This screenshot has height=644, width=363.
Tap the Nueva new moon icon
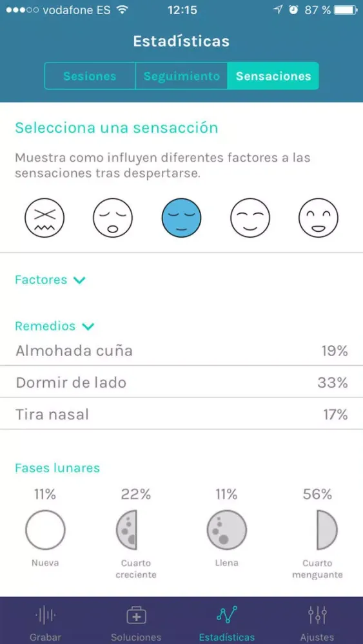point(45,530)
